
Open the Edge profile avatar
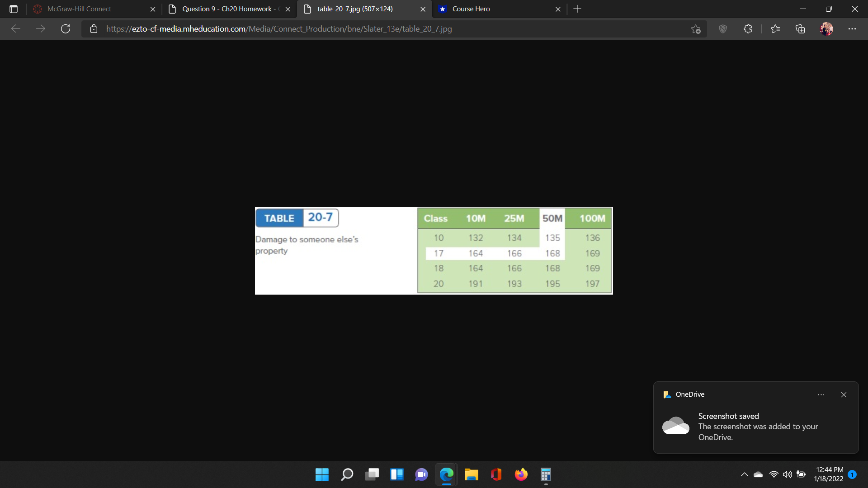pos(827,28)
